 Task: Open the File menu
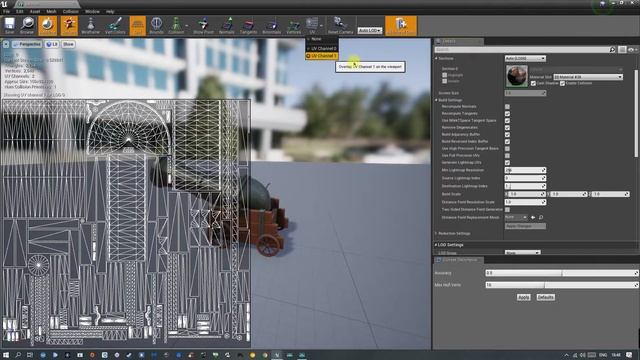tap(7, 11)
